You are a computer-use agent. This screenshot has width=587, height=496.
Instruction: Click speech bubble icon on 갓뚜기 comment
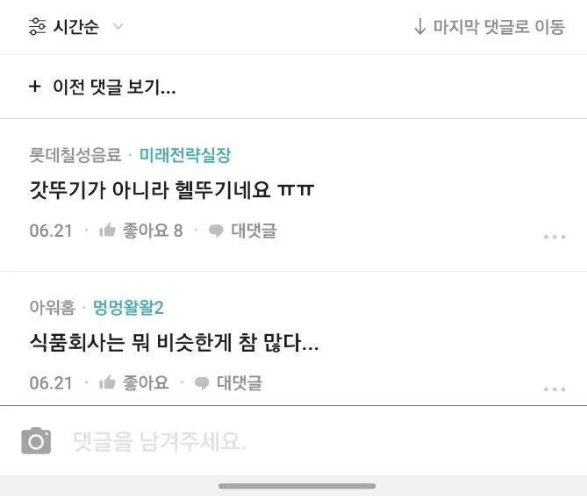[x=216, y=231]
